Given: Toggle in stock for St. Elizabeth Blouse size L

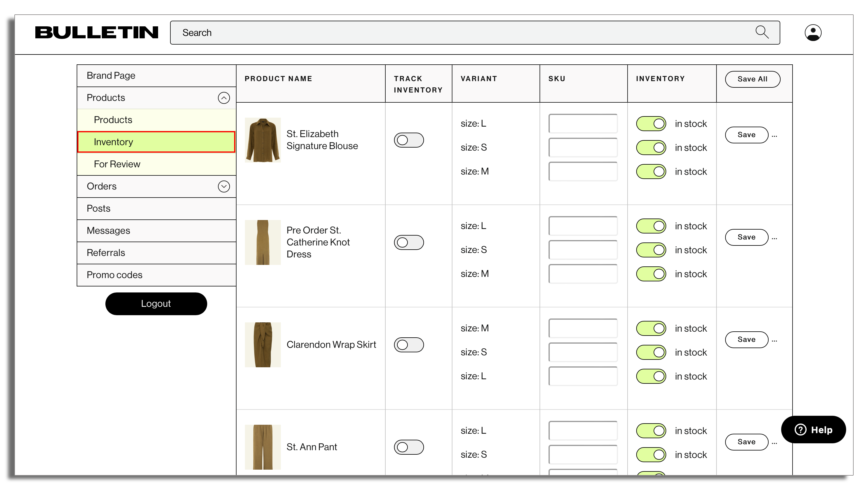Looking at the screenshot, I should click(651, 124).
